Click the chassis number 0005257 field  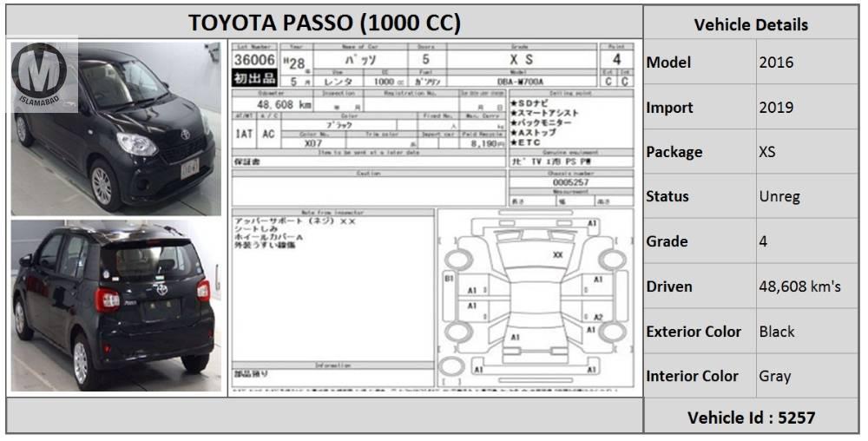click(570, 183)
